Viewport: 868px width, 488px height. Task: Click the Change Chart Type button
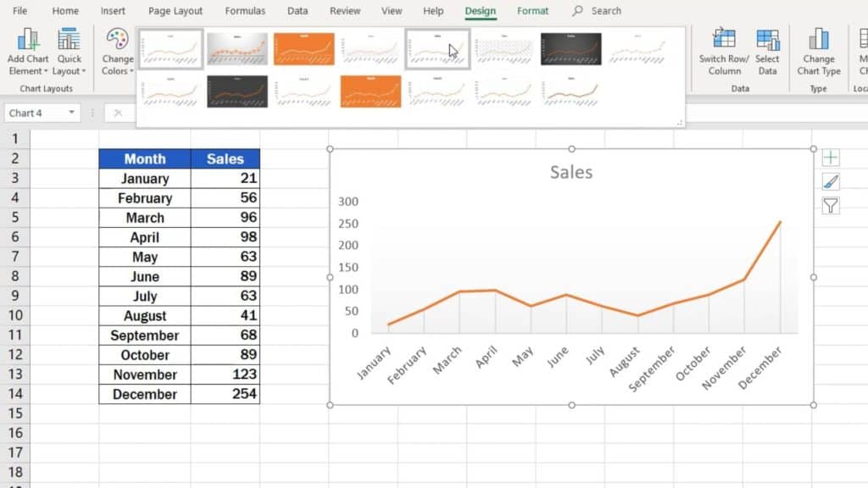click(819, 52)
